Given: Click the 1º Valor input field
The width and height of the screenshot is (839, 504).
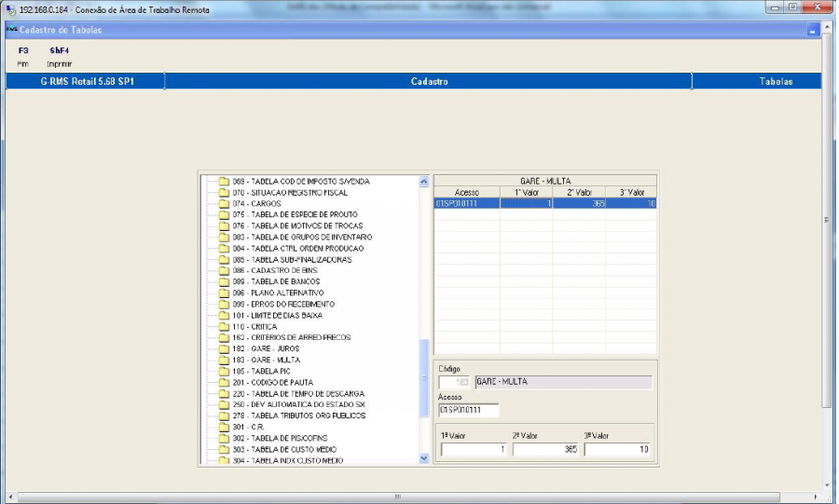Looking at the screenshot, I should click(x=474, y=449).
